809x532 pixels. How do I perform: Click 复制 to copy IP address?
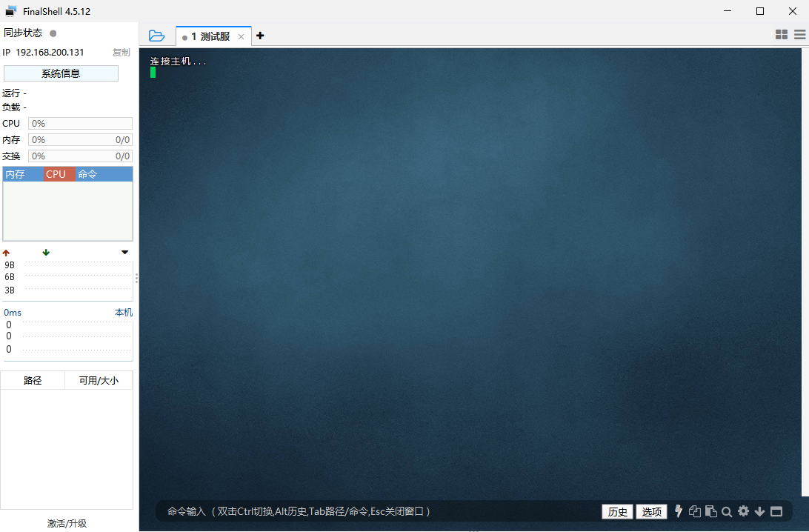(121, 53)
